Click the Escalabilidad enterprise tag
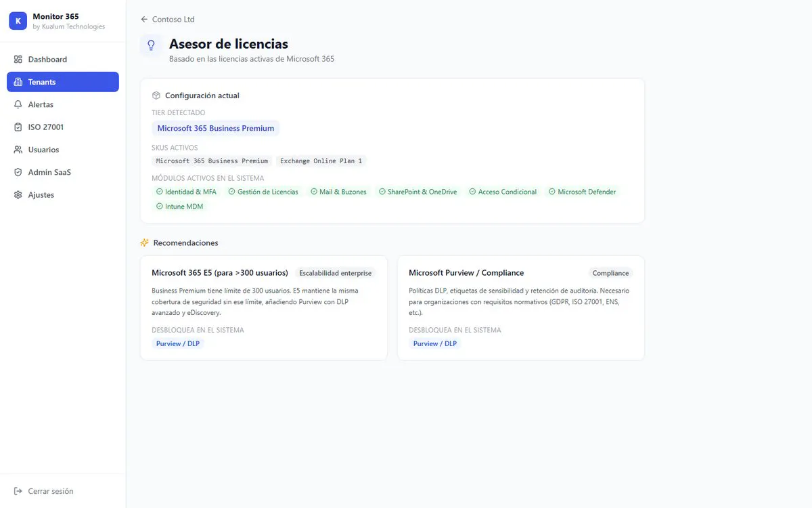Image resolution: width=812 pixels, height=508 pixels. click(336, 273)
